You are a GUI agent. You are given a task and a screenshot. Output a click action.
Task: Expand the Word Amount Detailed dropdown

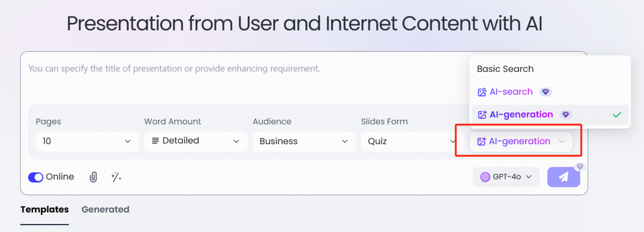tap(196, 141)
